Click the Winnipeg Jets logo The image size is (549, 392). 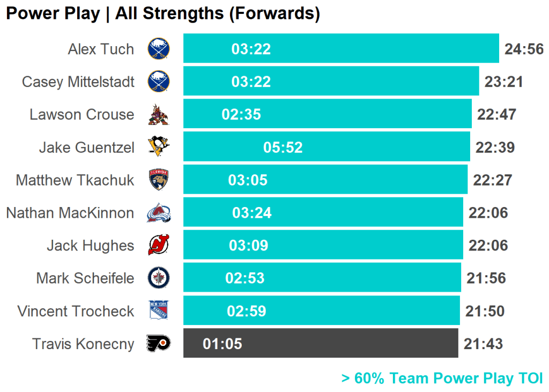(159, 278)
